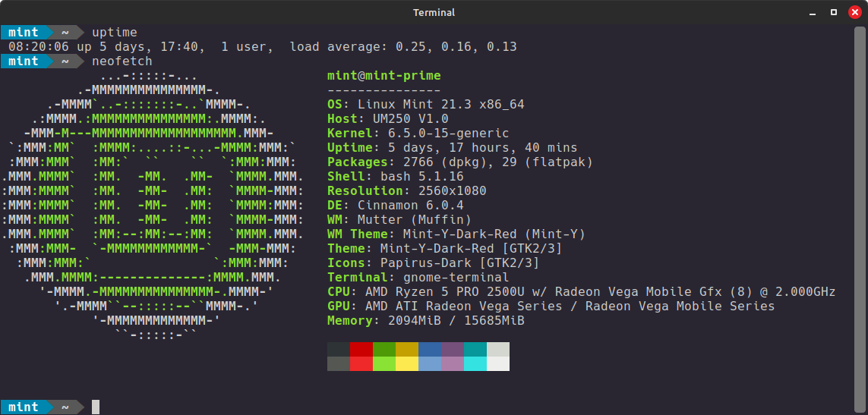Close the Terminal window

point(854,12)
